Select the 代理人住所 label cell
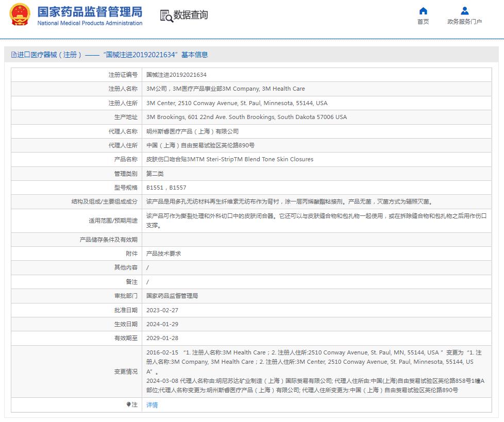Screen dimensions: 504x422 tap(76, 145)
